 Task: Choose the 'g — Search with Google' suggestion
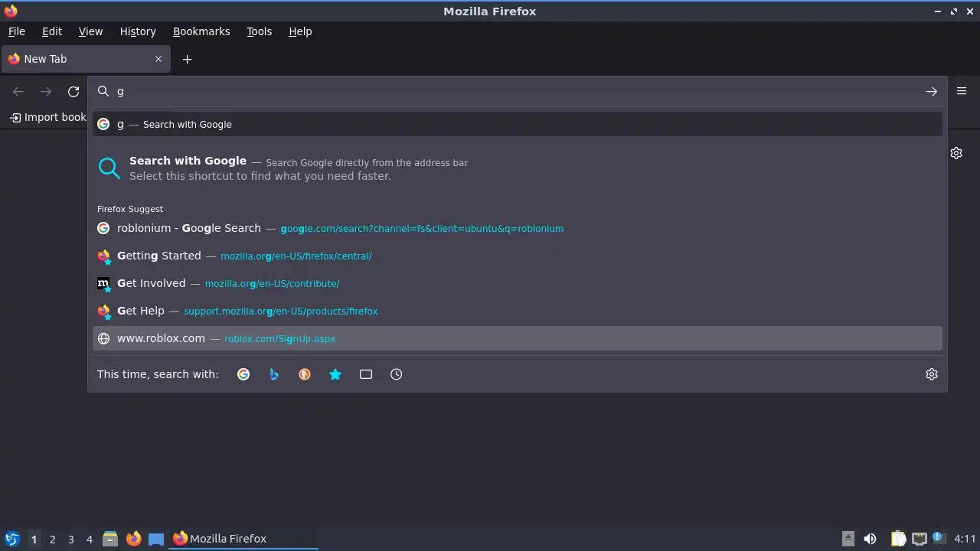(x=518, y=124)
